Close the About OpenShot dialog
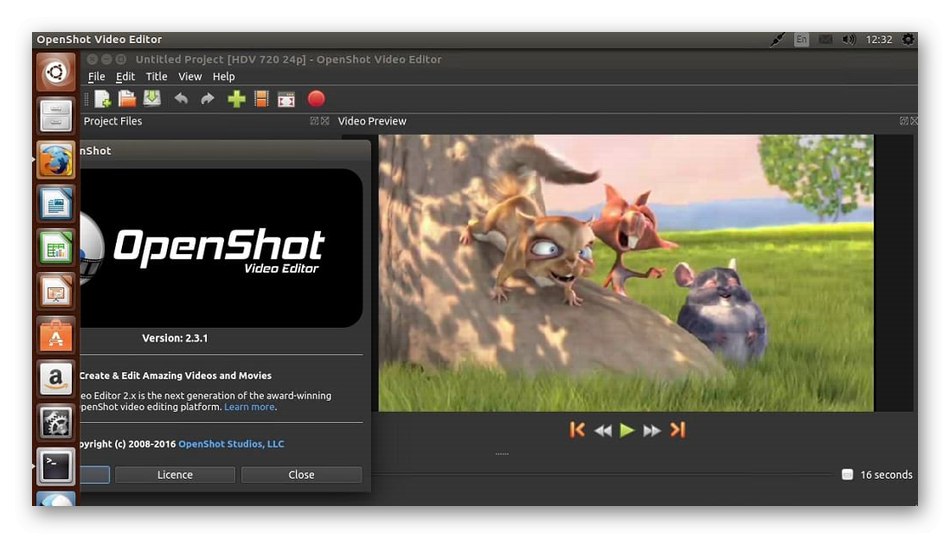 pos(301,474)
